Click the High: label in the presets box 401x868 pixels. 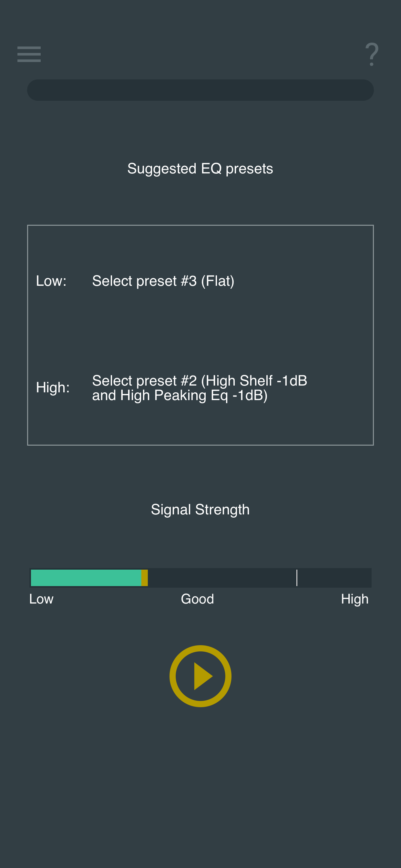coord(53,387)
